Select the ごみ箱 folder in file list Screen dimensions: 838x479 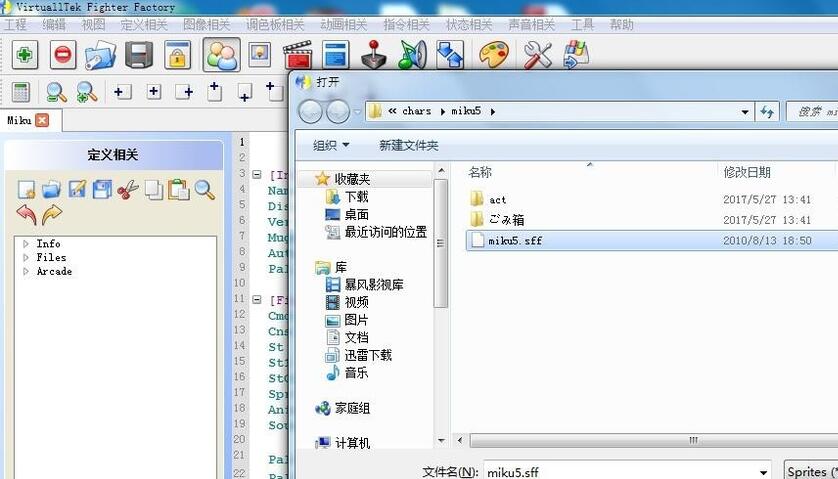[x=506, y=220]
